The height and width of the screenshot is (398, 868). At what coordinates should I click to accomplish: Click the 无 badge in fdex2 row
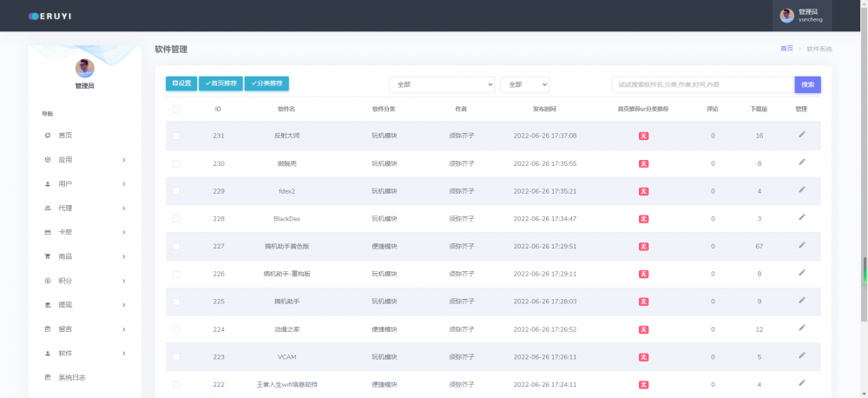[x=643, y=191]
